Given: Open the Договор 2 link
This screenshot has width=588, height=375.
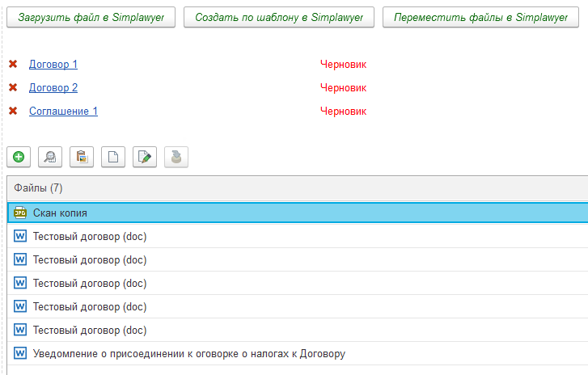Looking at the screenshot, I should pyautogui.click(x=53, y=87).
